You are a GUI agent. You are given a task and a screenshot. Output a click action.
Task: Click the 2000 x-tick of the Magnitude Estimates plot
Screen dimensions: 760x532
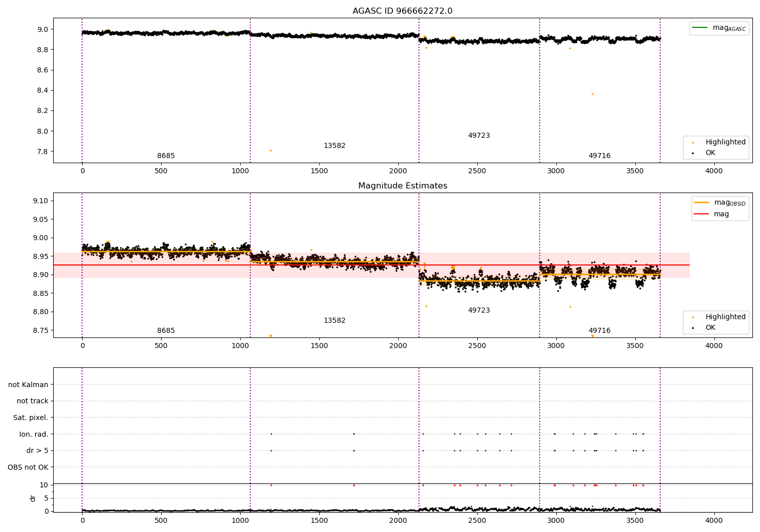point(398,346)
